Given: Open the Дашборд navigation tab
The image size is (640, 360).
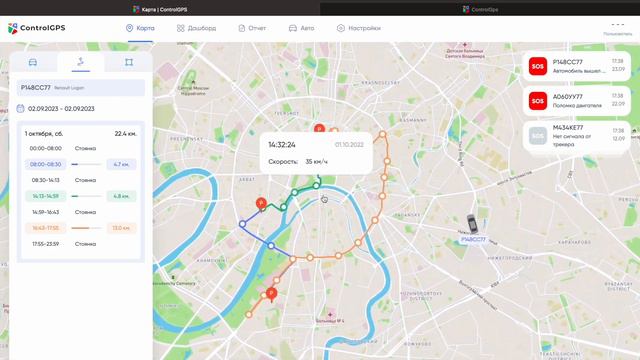Looking at the screenshot, I should (x=196, y=28).
